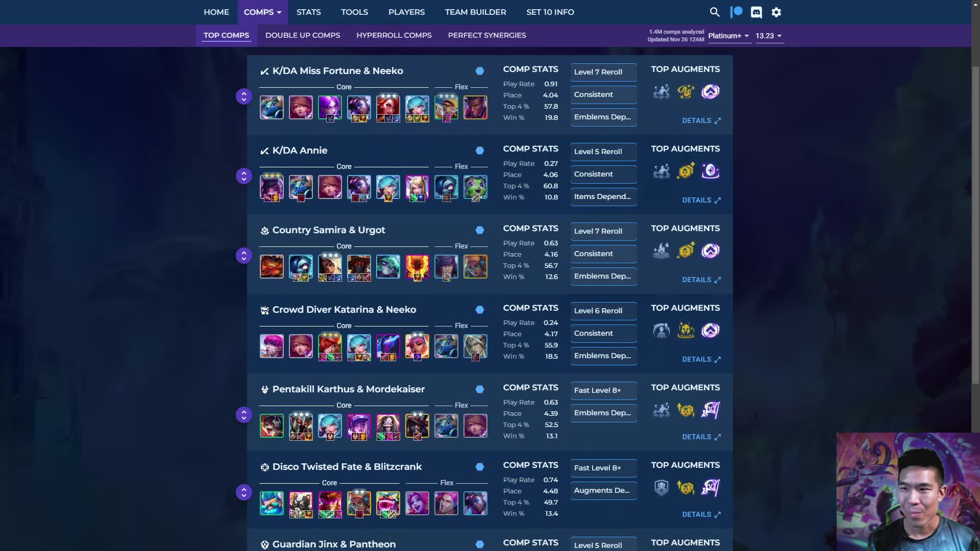980x551 pixels.
Task: Select first top augment of K/DA Annie
Action: click(661, 171)
